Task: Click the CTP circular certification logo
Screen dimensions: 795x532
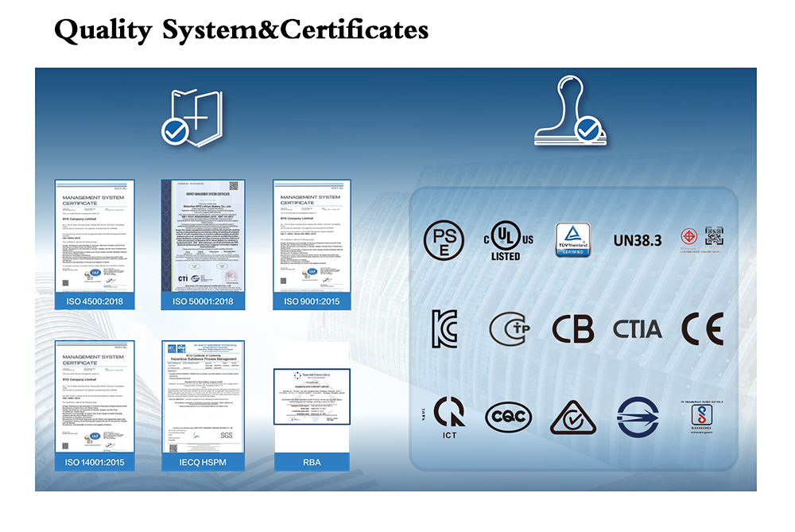Action: coord(510,328)
